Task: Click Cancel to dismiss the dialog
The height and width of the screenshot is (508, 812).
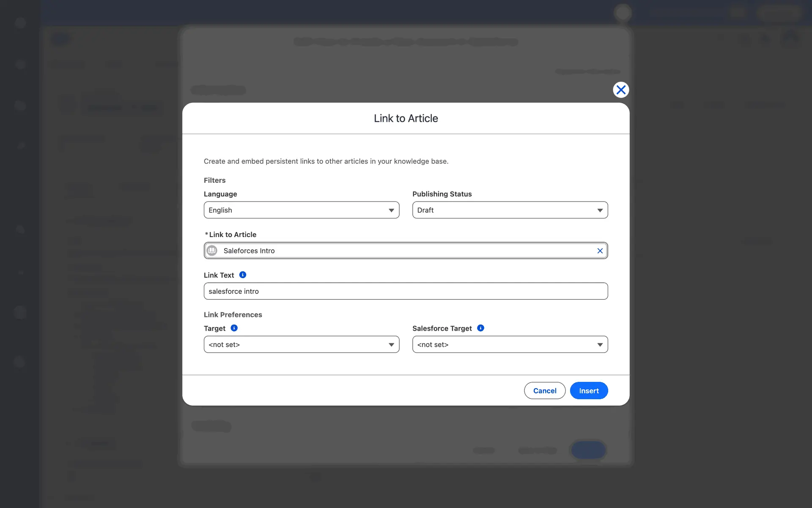Action: [545, 390]
